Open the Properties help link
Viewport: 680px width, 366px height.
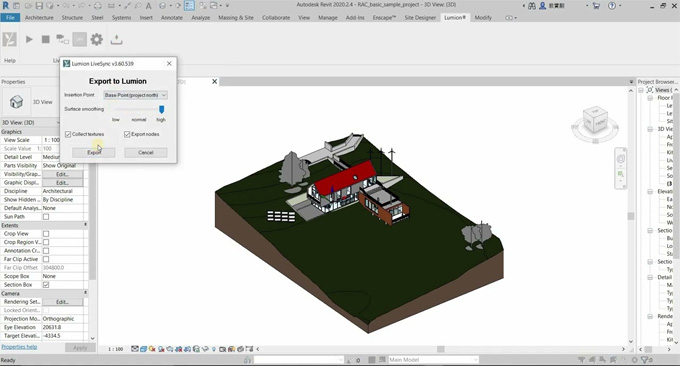19,347
